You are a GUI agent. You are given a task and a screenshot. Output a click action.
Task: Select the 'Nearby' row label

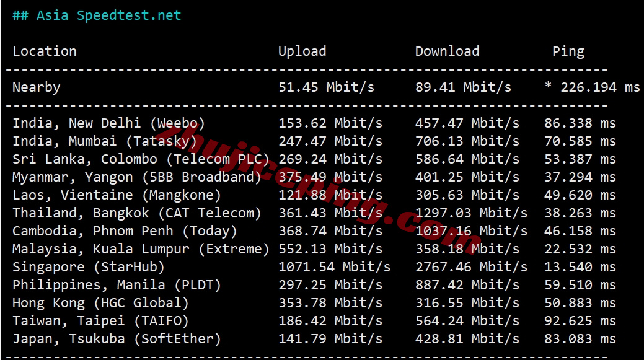[36, 87]
